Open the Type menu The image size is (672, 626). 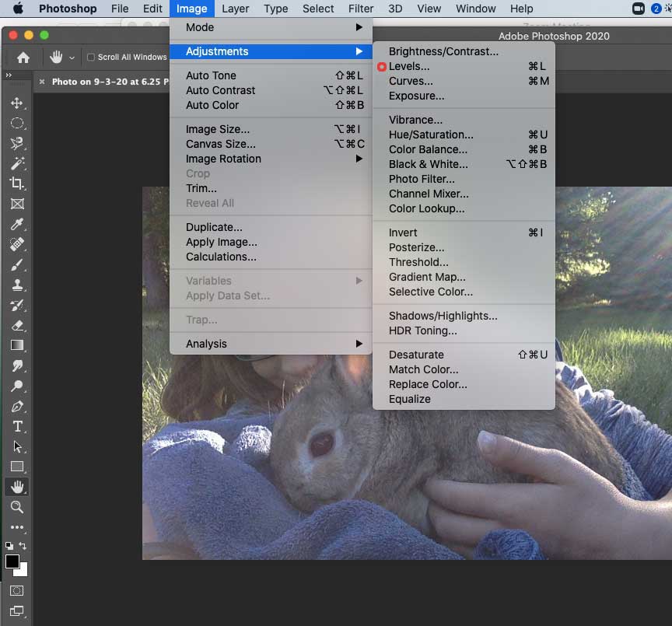tap(276, 9)
